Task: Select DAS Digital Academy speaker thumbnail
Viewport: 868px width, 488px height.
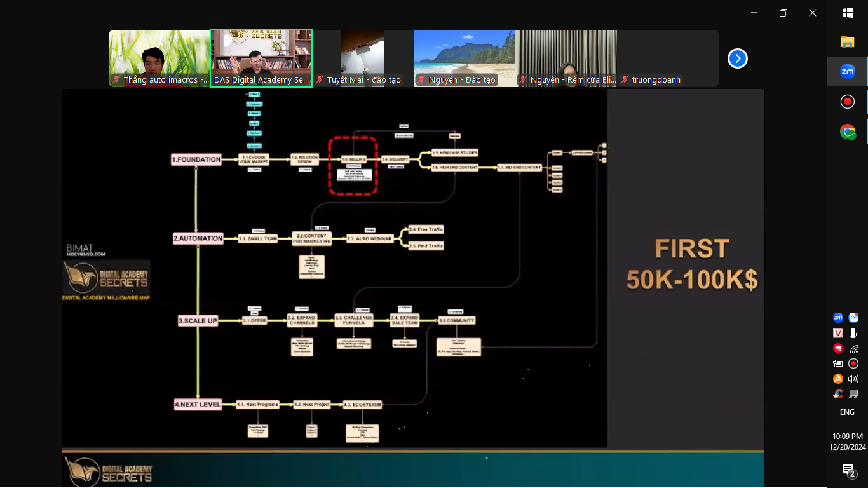Action: (x=261, y=58)
